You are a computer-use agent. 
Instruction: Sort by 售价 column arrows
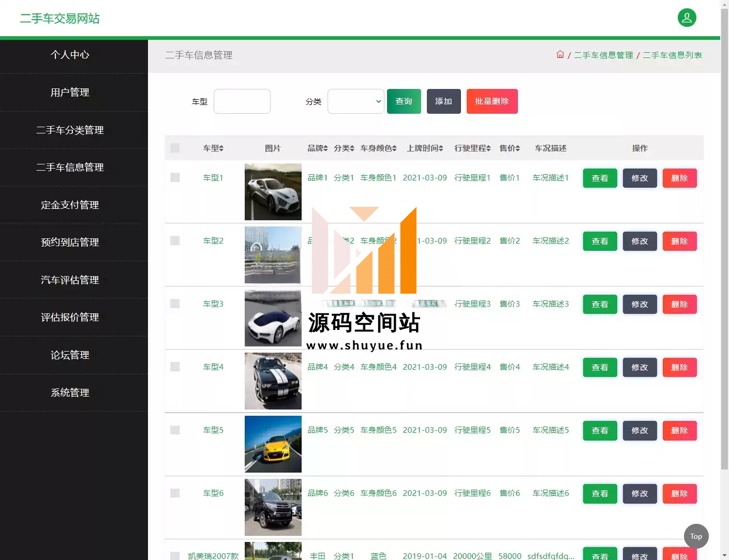(517, 148)
